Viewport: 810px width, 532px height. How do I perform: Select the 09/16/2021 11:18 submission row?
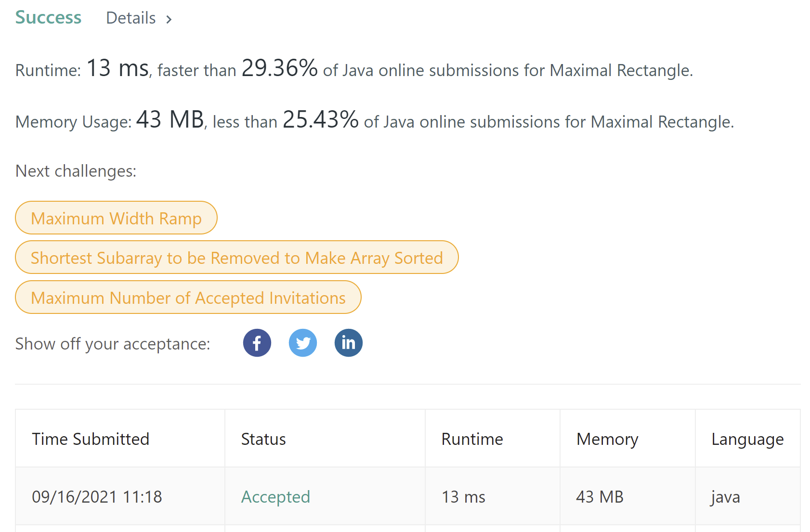coord(97,496)
